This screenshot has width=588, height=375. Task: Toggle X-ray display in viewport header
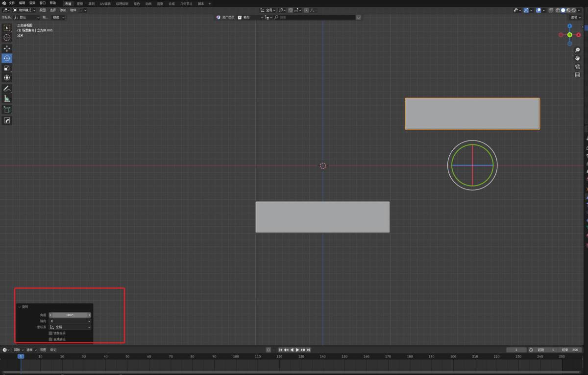[x=551, y=10]
